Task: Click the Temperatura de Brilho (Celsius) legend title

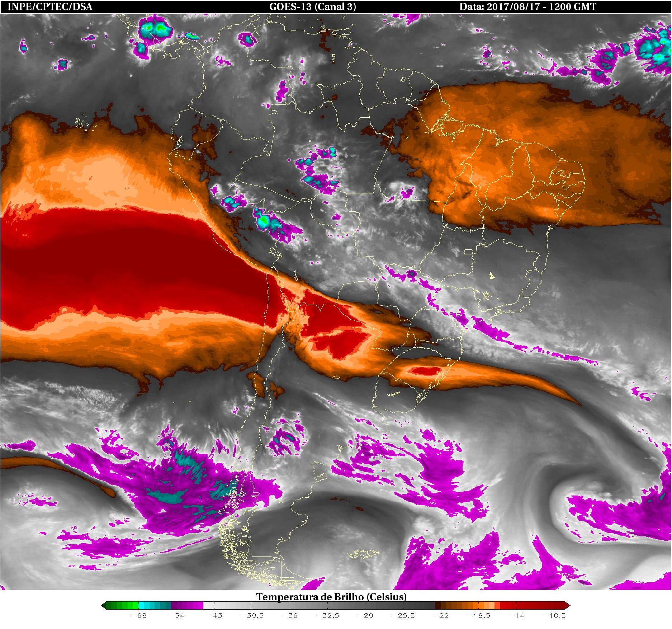Action: tap(331, 597)
